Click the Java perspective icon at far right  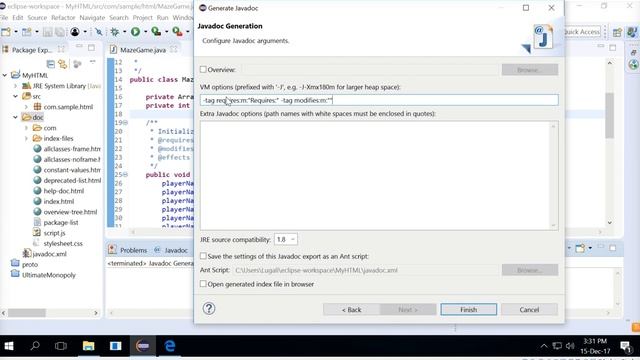point(632,32)
